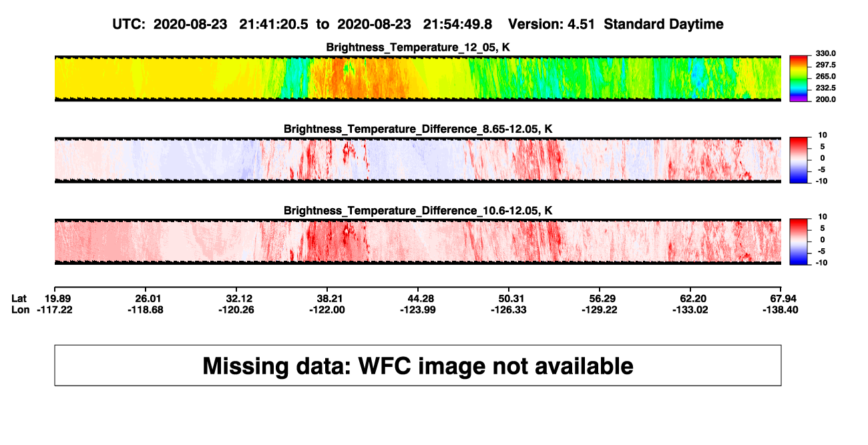Click the 'Lon' axis label
Screen dimensions: 868x445
pyautogui.click(x=20, y=310)
